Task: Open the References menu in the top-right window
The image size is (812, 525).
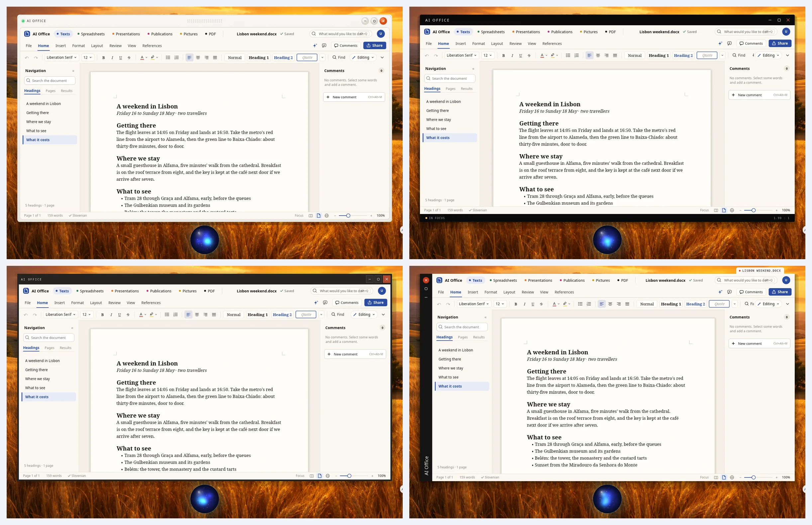Action: (x=552, y=44)
